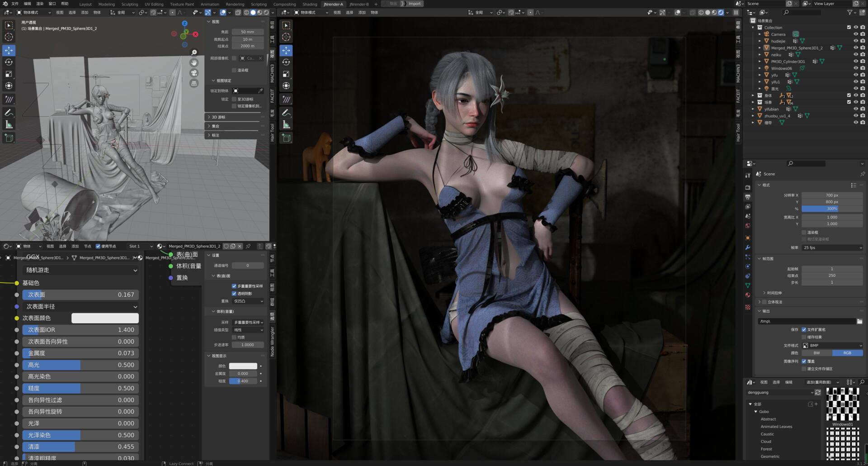Select Animated Leaves category
This screenshot has height=466, width=868.
tap(776, 427)
